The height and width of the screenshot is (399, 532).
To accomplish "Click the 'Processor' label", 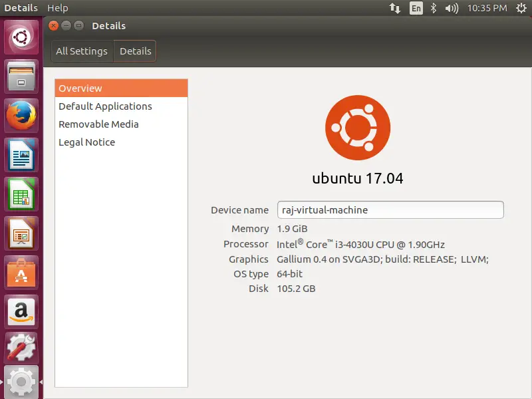I will click(x=246, y=244).
